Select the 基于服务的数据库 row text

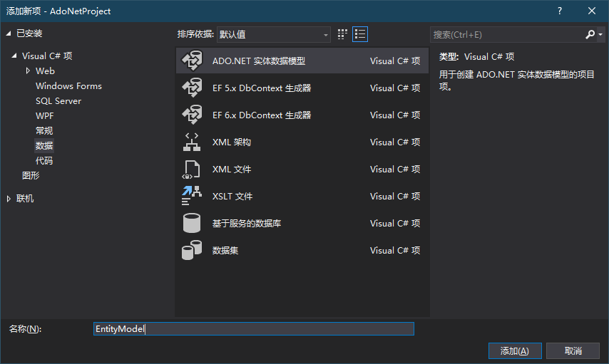pos(246,224)
